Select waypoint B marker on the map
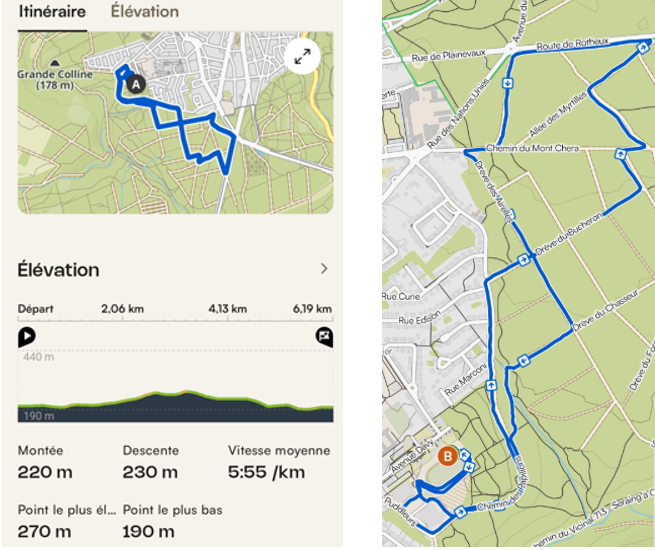Image resolution: width=655 pixels, height=550 pixels. click(448, 456)
